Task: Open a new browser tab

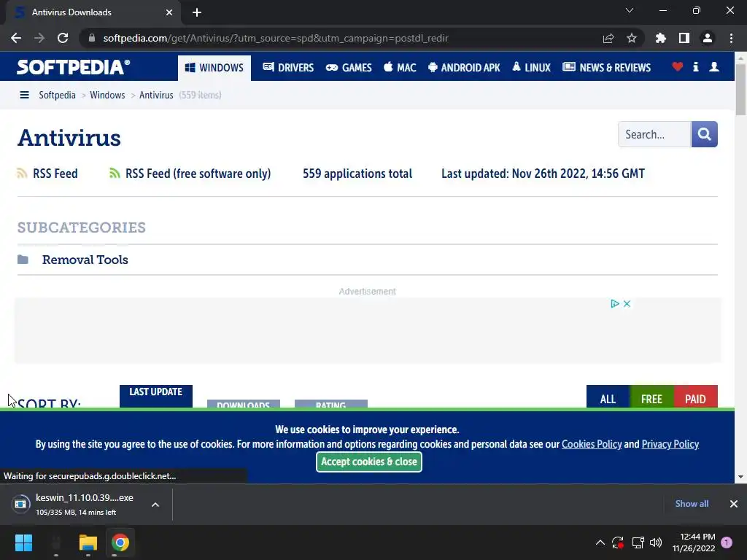Action: tap(197, 12)
